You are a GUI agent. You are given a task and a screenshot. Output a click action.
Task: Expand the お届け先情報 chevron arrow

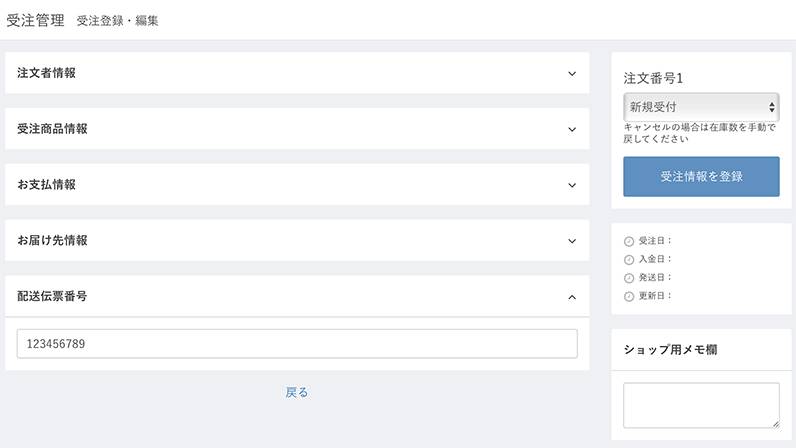coord(572,241)
